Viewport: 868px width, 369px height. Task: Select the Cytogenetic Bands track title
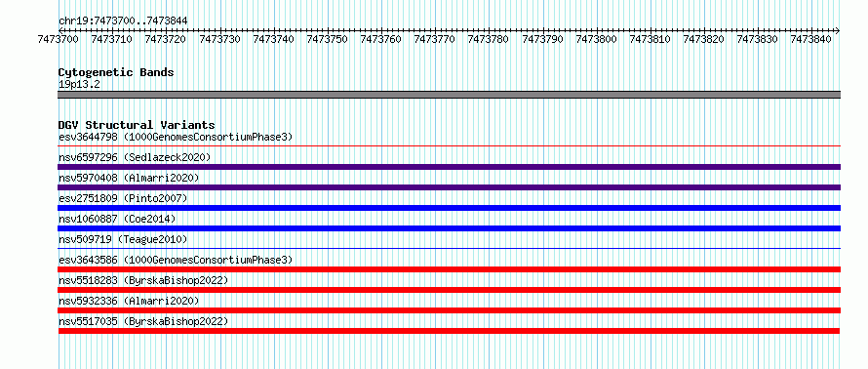pyautogui.click(x=116, y=72)
